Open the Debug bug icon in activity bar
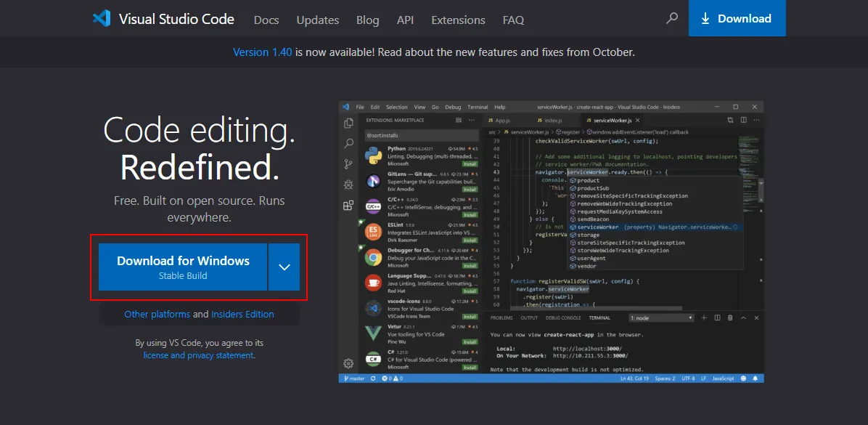The image size is (868, 425). click(x=349, y=185)
